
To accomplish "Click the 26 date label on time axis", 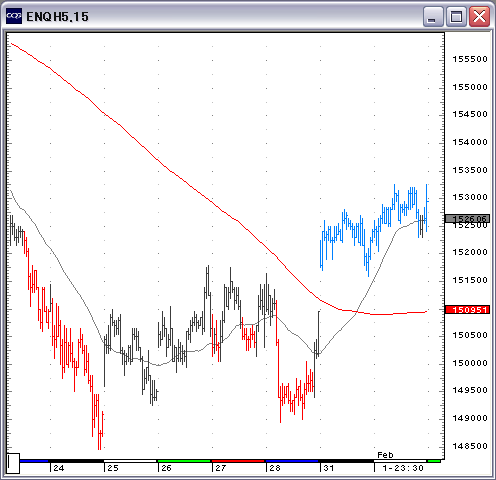I will point(166,468).
